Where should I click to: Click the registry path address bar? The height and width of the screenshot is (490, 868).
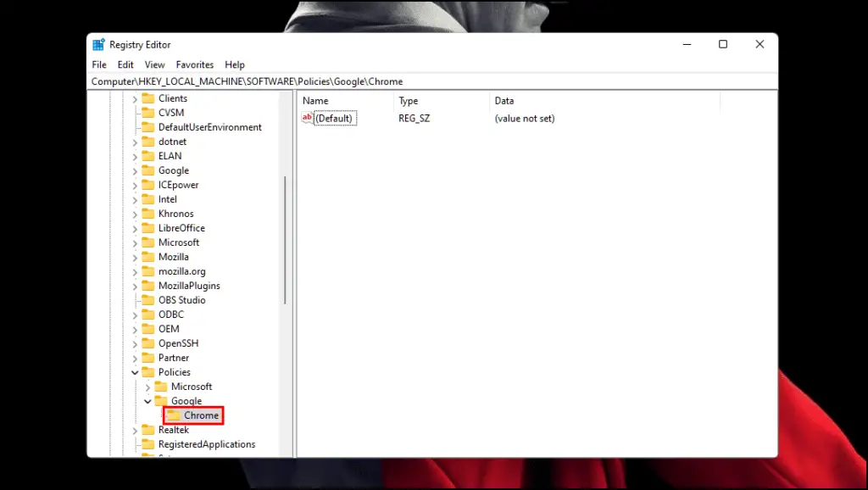(431, 81)
